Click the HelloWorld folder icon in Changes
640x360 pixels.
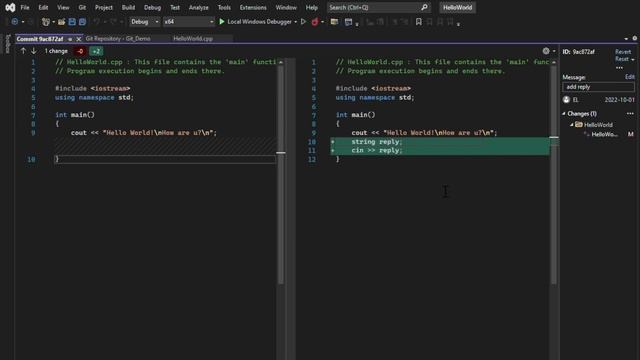click(x=579, y=124)
